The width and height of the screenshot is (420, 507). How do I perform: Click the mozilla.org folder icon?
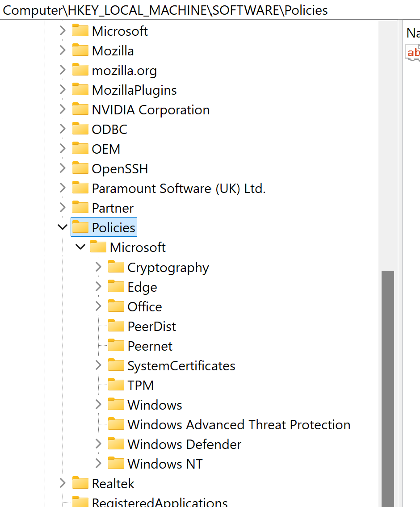pos(80,70)
